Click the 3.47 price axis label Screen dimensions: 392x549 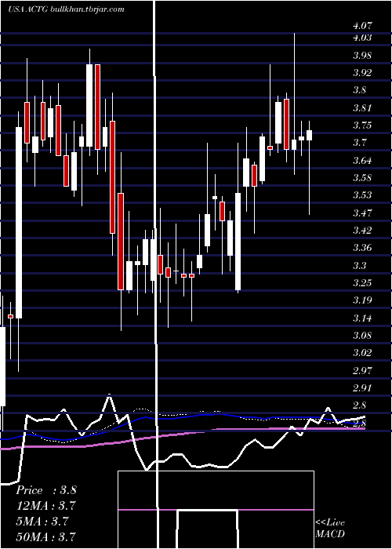362,213
